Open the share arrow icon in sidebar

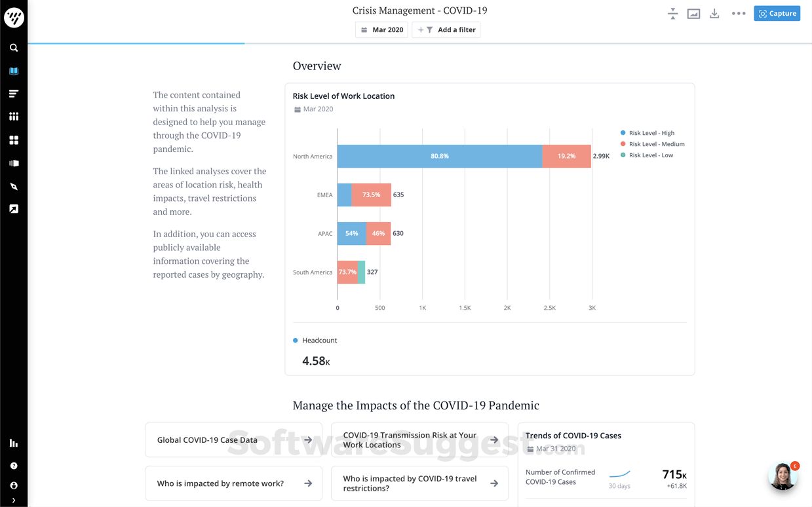(x=13, y=208)
